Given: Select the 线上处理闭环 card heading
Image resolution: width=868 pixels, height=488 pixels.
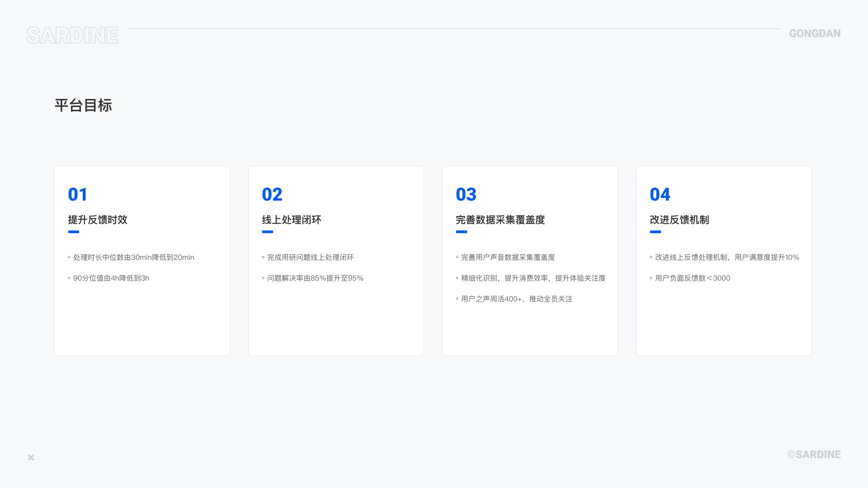Looking at the screenshot, I should pyautogui.click(x=292, y=220).
